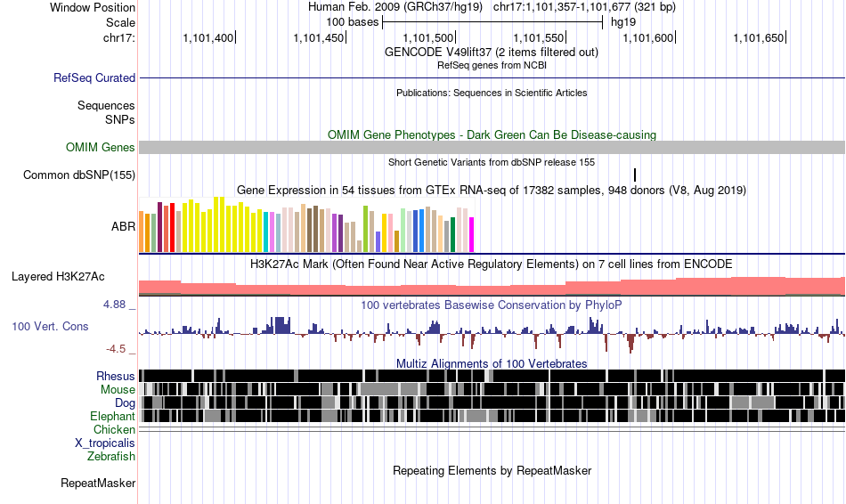The image size is (846, 504).
Task: Click the Chicken alignment label
Action: click(114, 429)
